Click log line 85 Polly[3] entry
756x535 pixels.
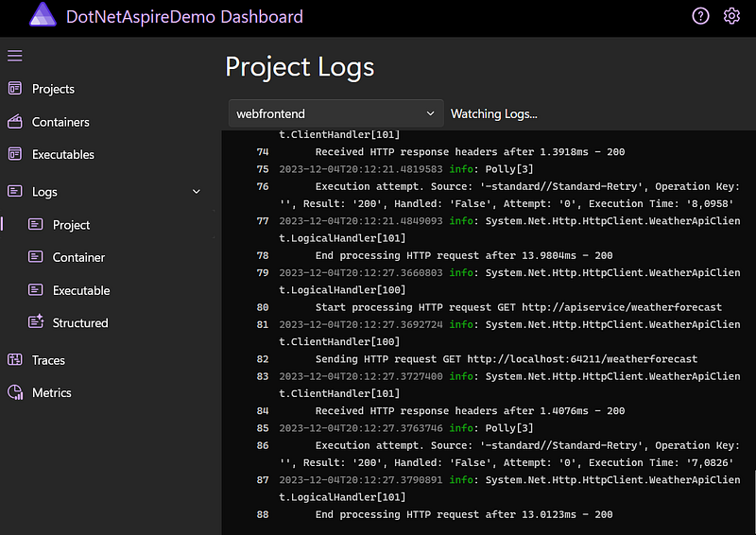pyautogui.click(x=508, y=428)
